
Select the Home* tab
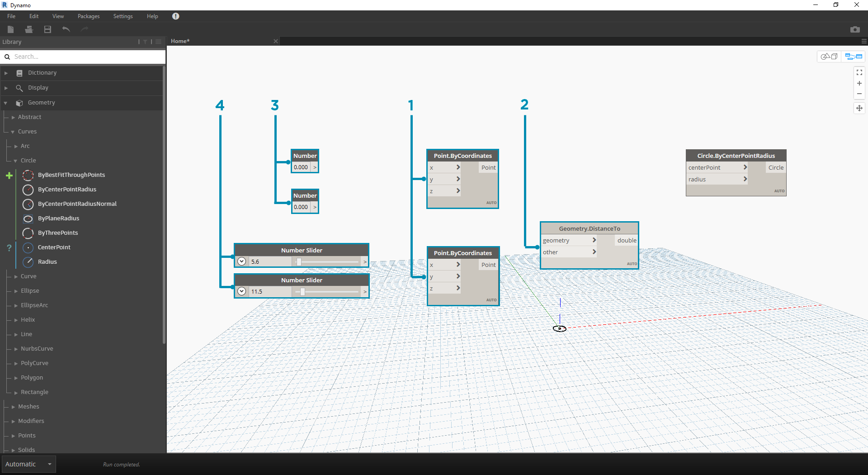click(179, 41)
